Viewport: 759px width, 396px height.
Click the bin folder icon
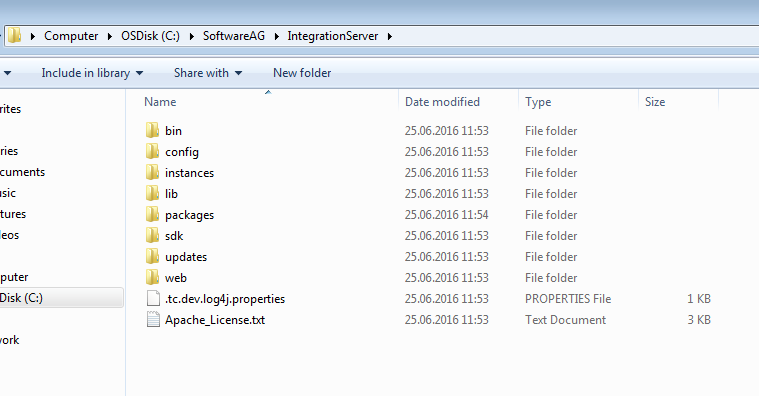coord(152,130)
